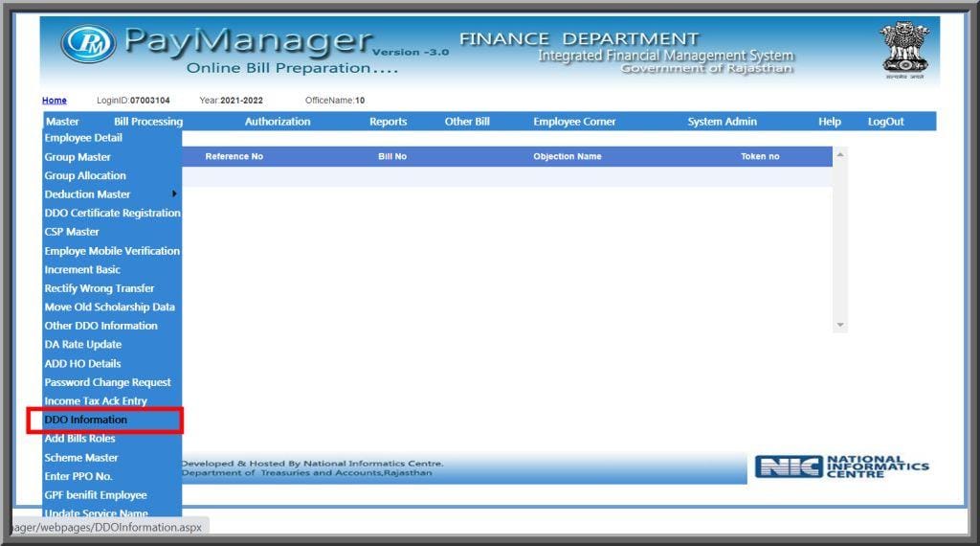Follow the Home link
980x546 pixels.
click(x=55, y=100)
